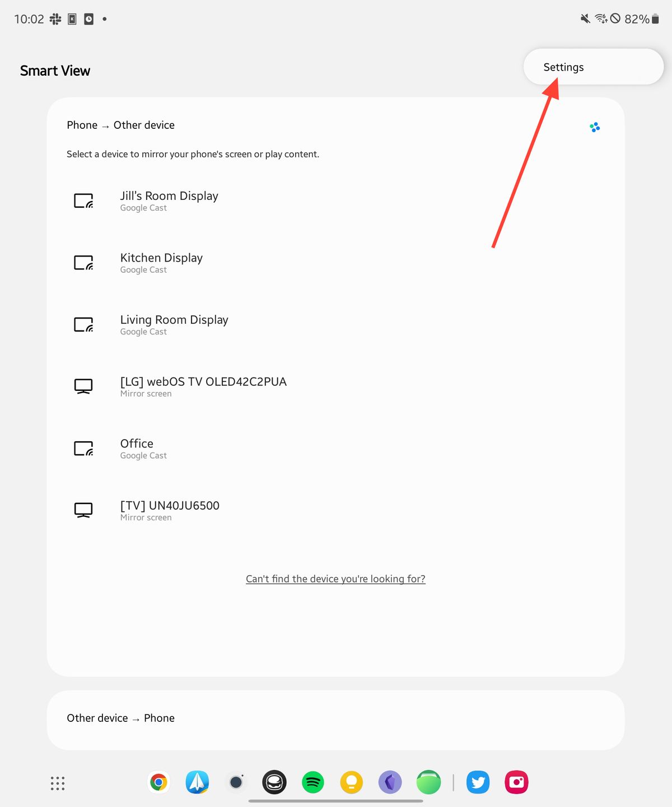
Task: Tap the mirror screen TV icon for LG webOS TV
Action: click(83, 386)
